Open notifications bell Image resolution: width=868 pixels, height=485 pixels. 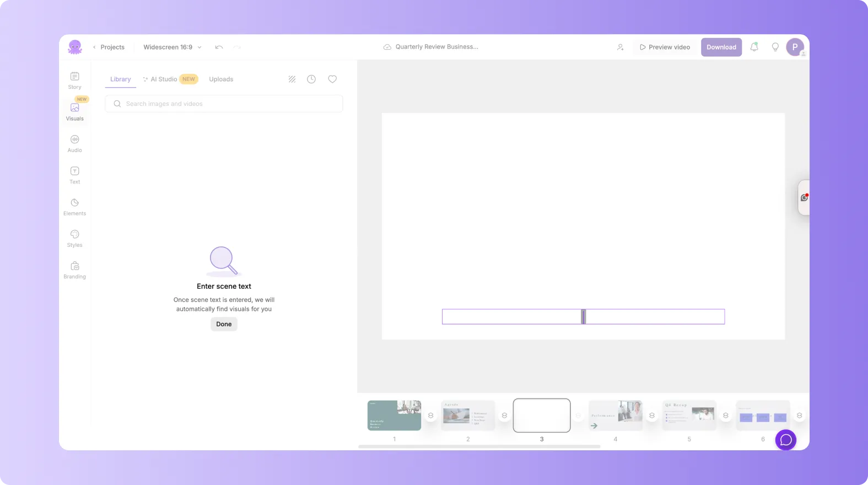(x=754, y=47)
